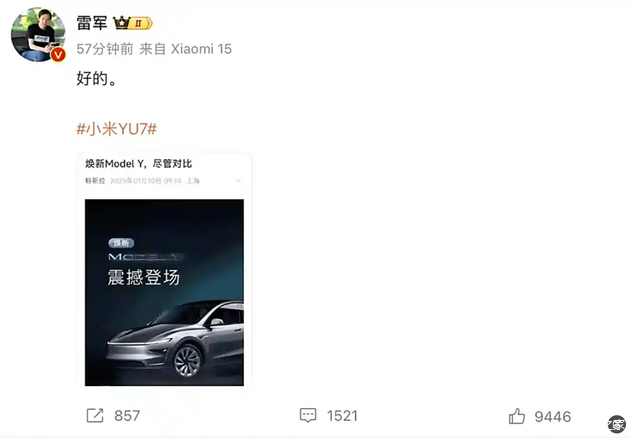Open the Tesla car image thumbnail
Image resolution: width=630 pixels, height=438 pixels.
[x=164, y=293]
